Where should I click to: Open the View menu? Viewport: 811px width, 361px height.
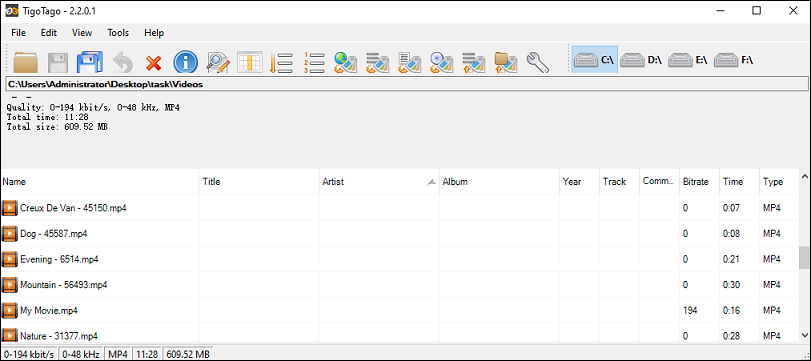tap(82, 33)
